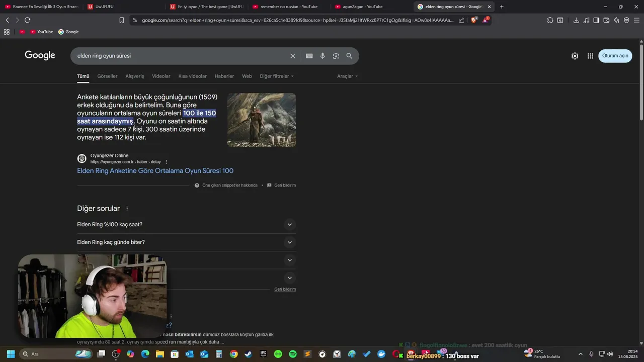The width and height of the screenshot is (644, 362).
Task: Open the media playlist music-note icon
Action: click(586, 20)
